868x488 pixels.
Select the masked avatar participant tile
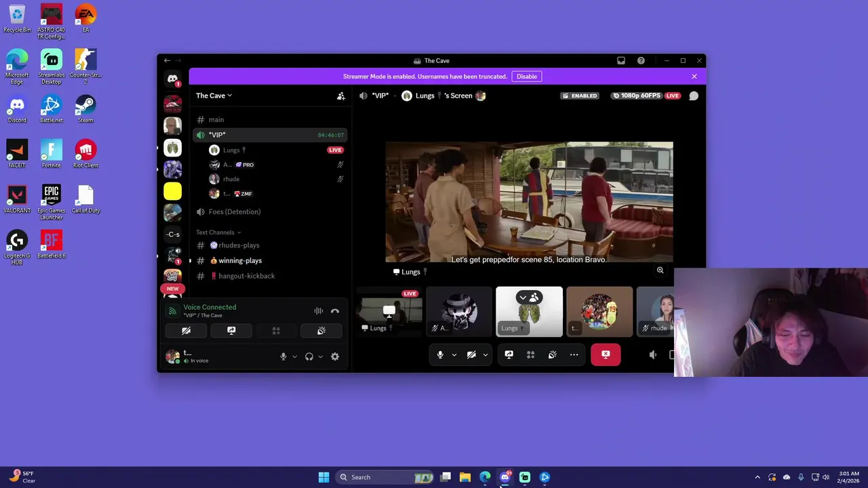tap(459, 312)
